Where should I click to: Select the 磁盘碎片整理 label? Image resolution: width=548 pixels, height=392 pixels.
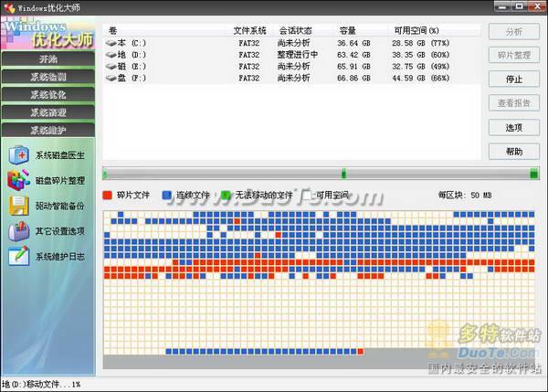pos(60,180)
